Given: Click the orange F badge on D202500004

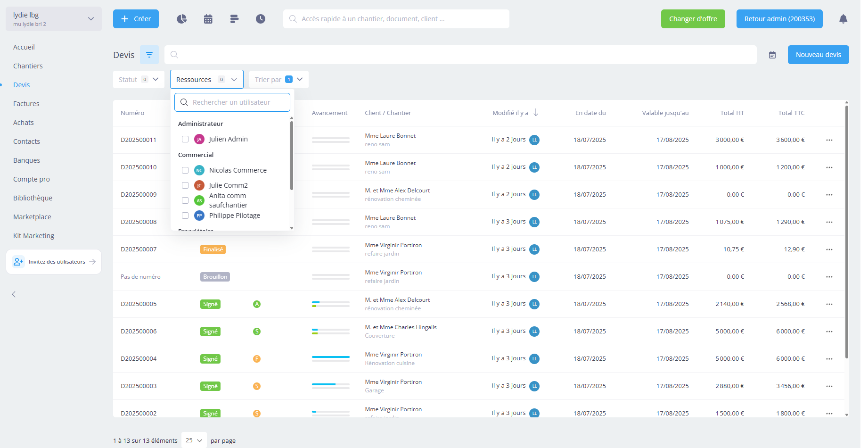Looking at the screenshot, I should coord(257,359).
